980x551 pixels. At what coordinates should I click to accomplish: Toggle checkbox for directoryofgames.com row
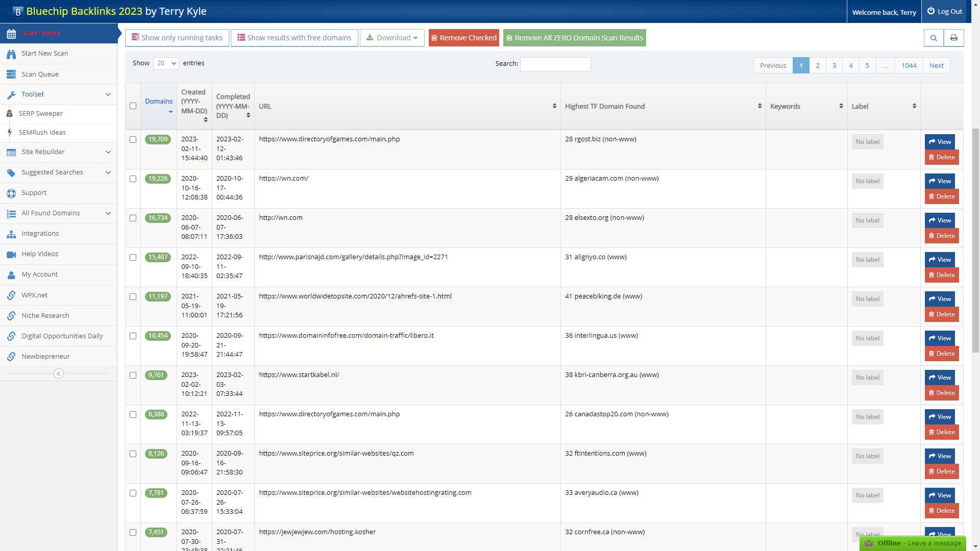[x=133, y=139]
